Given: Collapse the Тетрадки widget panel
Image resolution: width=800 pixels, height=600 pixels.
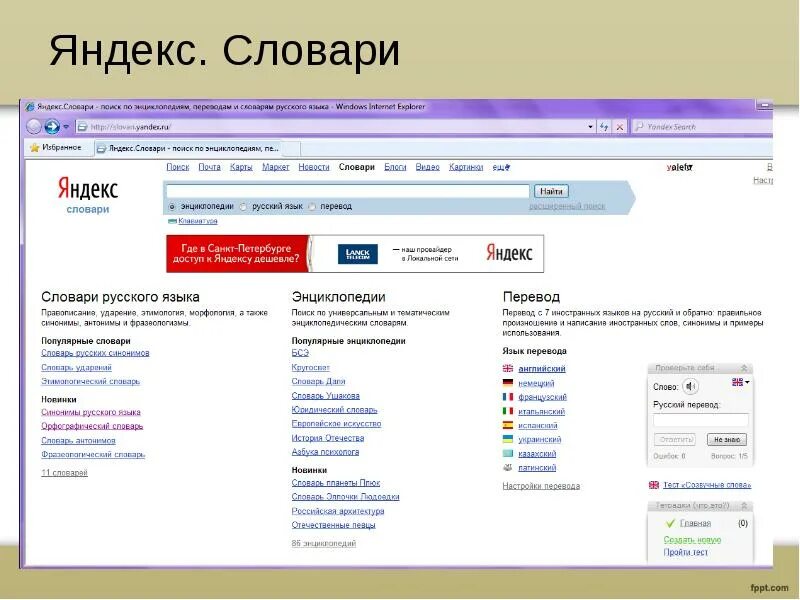Looking at the screenshot, I should 744,506.
